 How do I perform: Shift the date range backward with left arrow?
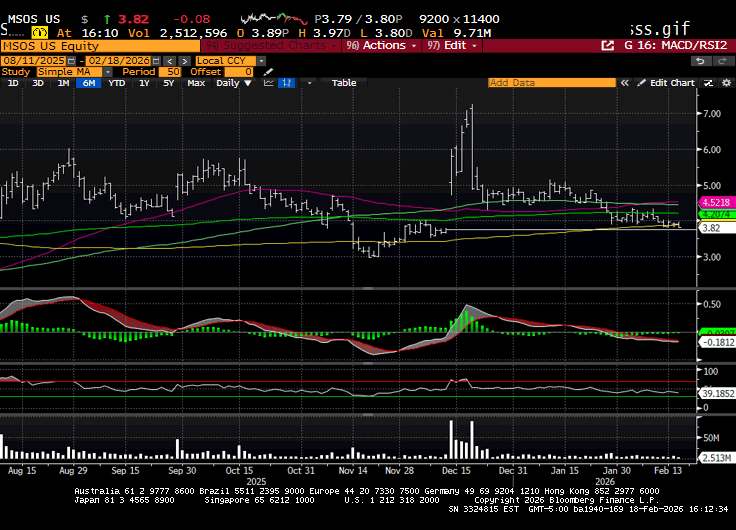pyautogui.click(x=170, y=61)
